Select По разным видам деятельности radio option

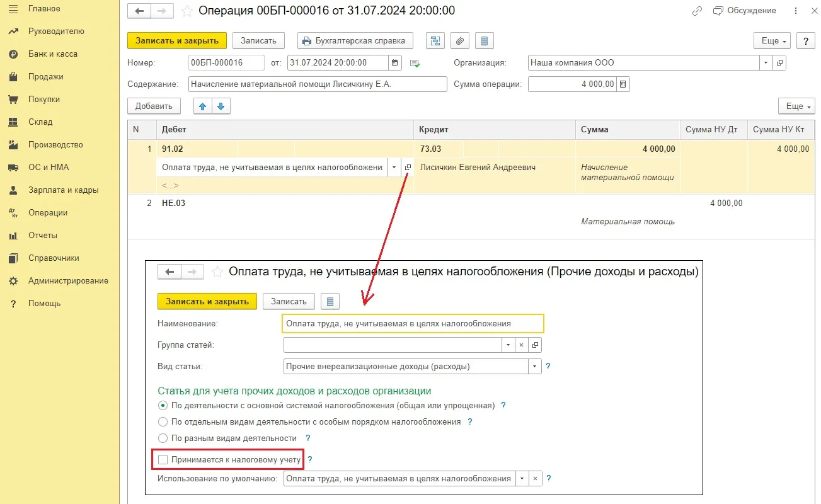163,438
